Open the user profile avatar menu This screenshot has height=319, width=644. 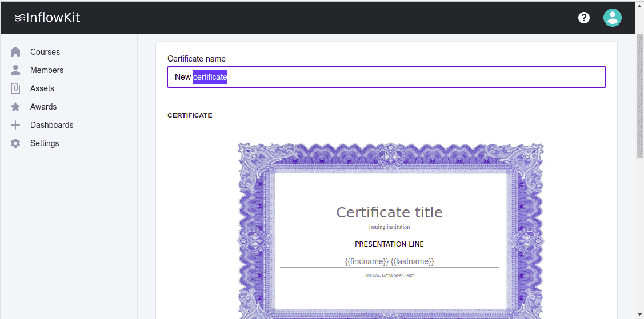(x=612, y=18)
